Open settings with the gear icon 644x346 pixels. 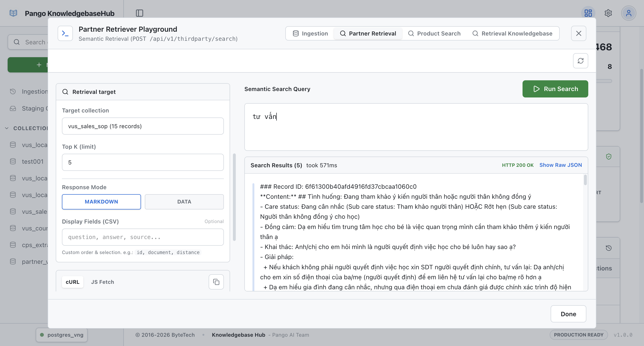pyautogui.click(x=608, y=13)
